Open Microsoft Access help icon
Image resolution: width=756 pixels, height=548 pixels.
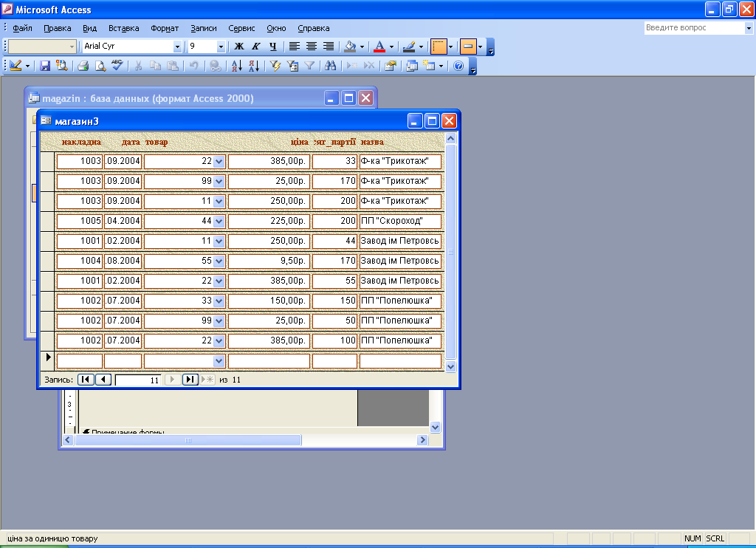click(458, 66)
